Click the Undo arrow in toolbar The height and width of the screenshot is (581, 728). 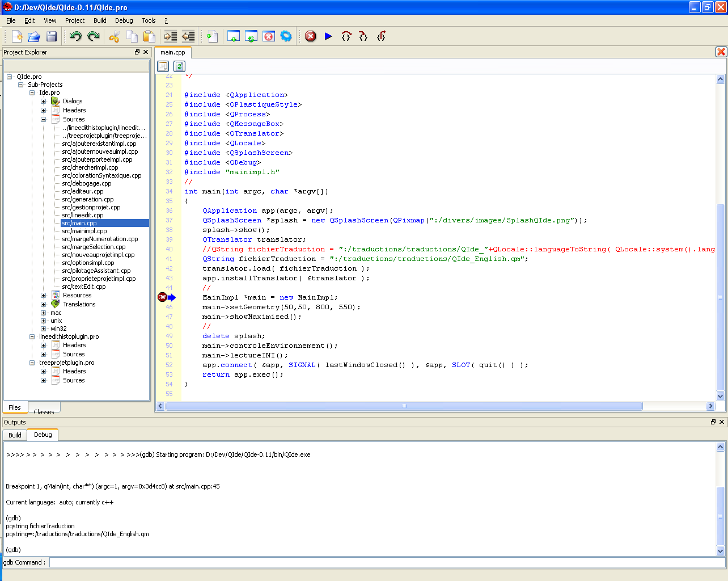(x=75, y=36)
